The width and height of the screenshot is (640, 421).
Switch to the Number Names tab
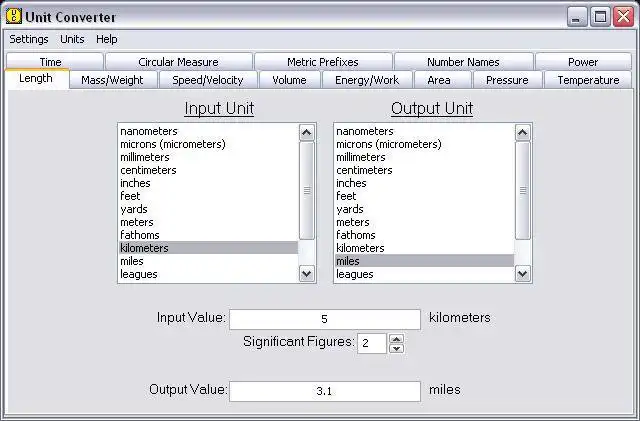(463, 62)
